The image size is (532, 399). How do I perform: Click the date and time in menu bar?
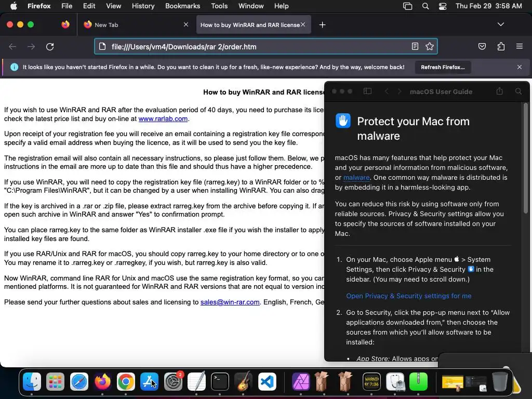[x=488, y=6]
